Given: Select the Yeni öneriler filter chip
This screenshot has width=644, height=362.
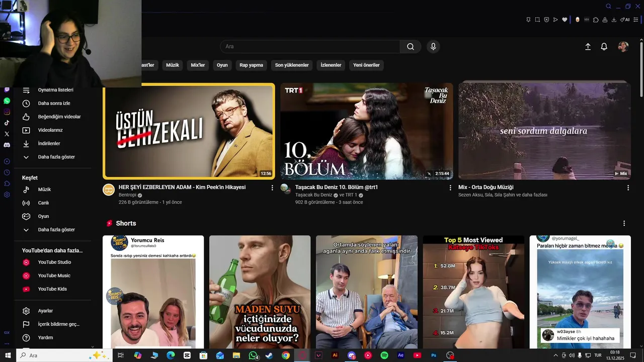Looking at the screenshot, I should coord(366,65).
